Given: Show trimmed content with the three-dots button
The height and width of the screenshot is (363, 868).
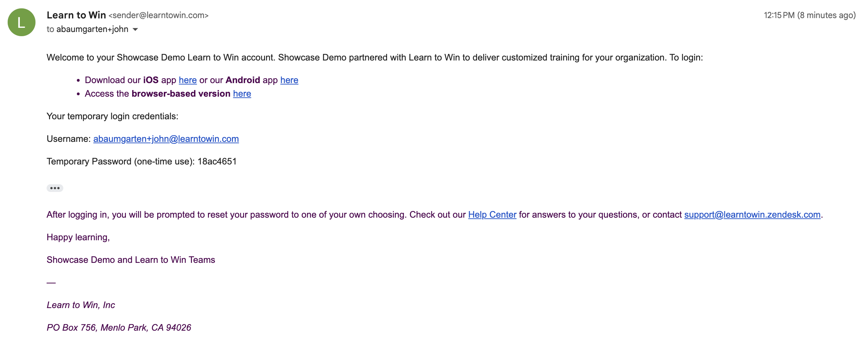Looking at the screenshot, I should coord(55,188).
